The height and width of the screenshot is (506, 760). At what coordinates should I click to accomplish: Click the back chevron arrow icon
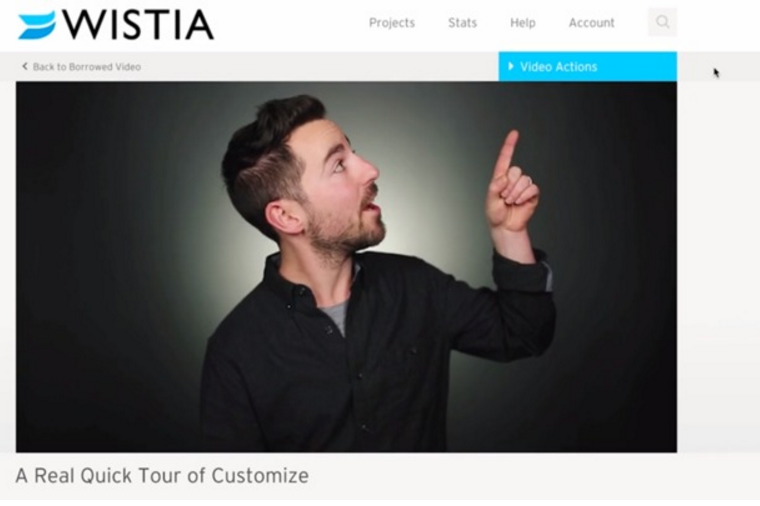(x=25, y=66)
